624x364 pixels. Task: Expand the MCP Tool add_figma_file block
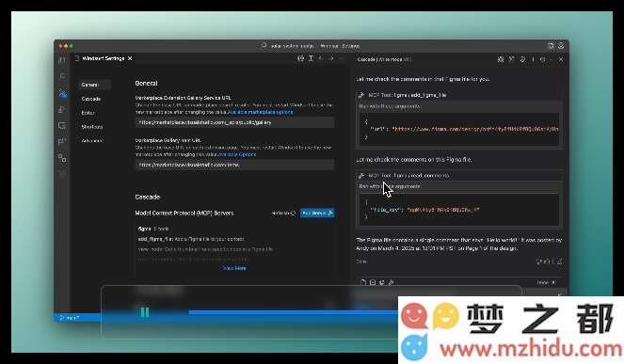[x=459, y=95]
